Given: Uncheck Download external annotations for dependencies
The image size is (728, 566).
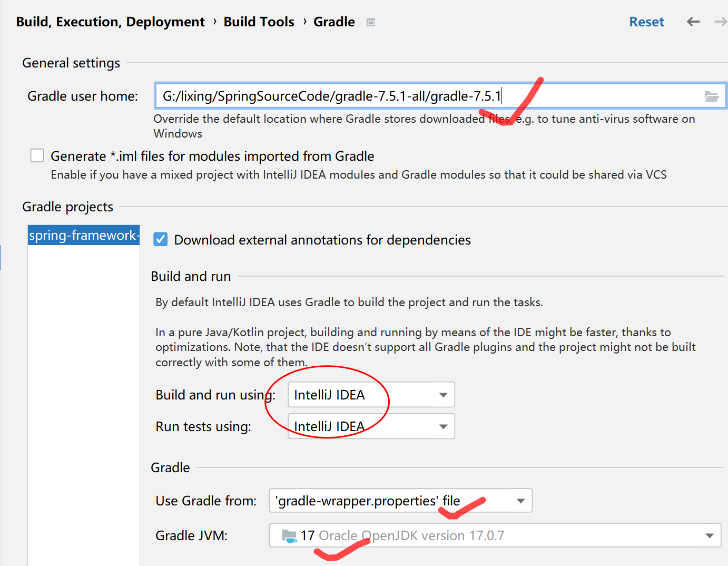Looking at the screenshot, I should 161,239.
